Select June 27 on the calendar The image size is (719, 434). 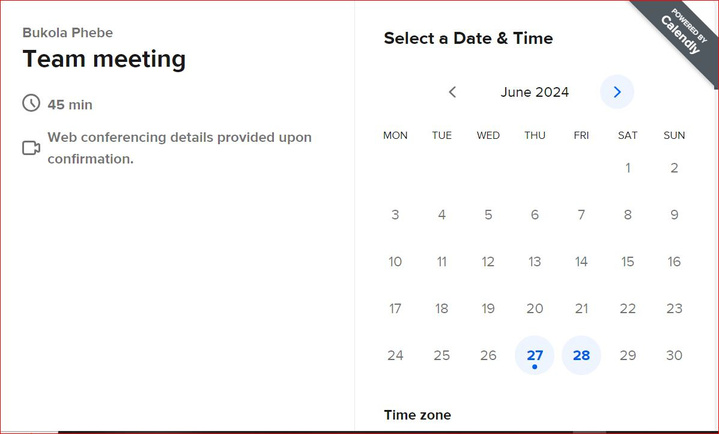(535, 355)
